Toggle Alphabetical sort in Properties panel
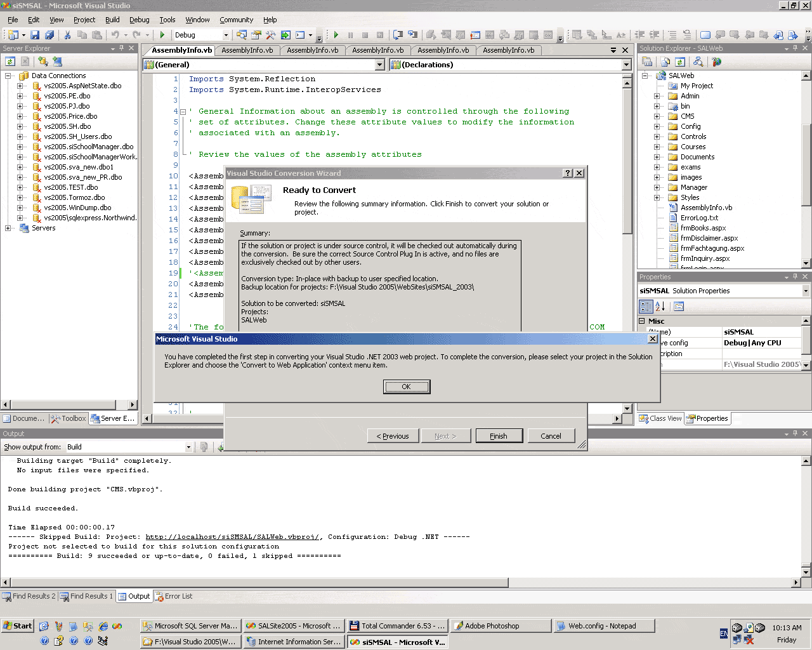Viewport: 812px width, 650px height. [x=660, y=307]
